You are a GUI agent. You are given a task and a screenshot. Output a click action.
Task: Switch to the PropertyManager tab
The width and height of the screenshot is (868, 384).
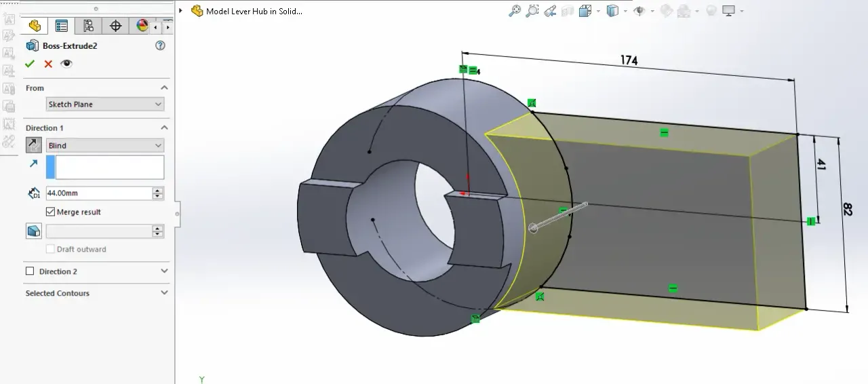point(61,26)
